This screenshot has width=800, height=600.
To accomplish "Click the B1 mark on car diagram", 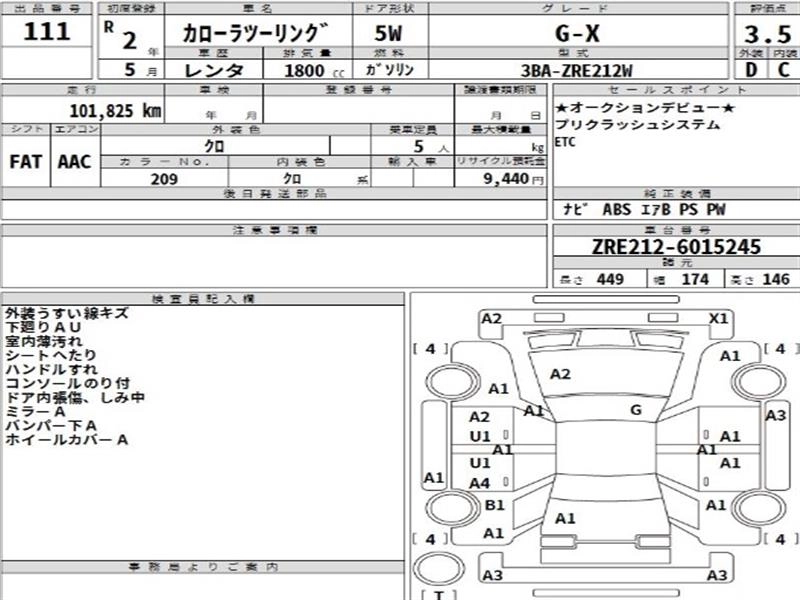I will (x=494, y=505).
